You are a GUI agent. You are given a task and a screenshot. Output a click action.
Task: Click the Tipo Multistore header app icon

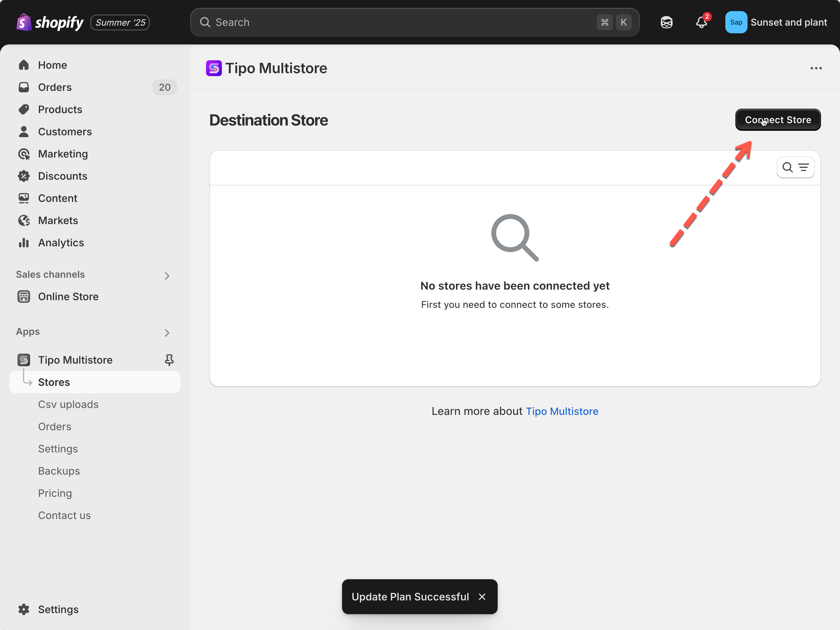(214, 68)
